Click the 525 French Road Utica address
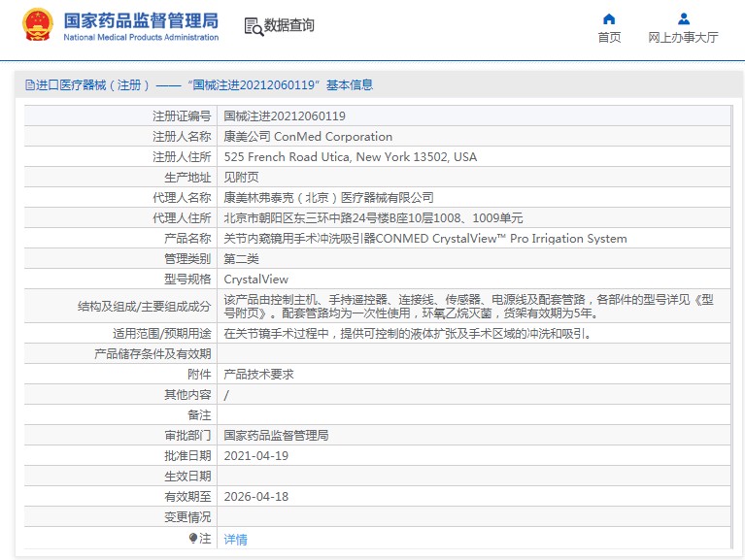The image size is (745, 560). (x=350, y=157)
